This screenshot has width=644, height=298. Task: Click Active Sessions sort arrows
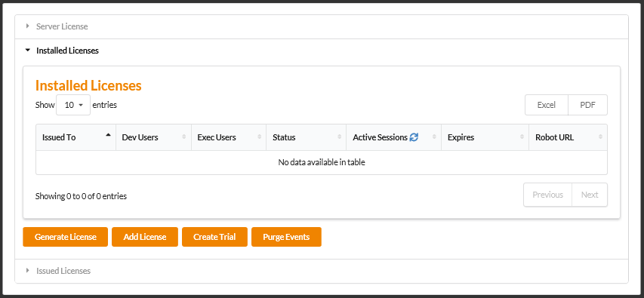click(x=434, y=137)
